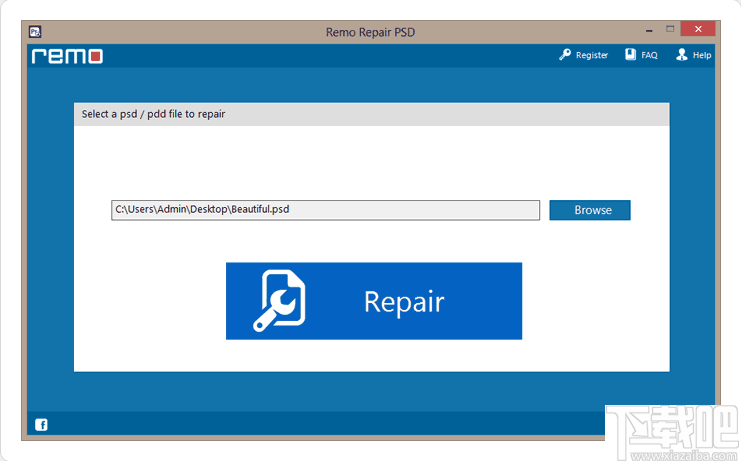Screen dimensions: 741x461
Task: Open the Help link text
Action: pos(702,55)
